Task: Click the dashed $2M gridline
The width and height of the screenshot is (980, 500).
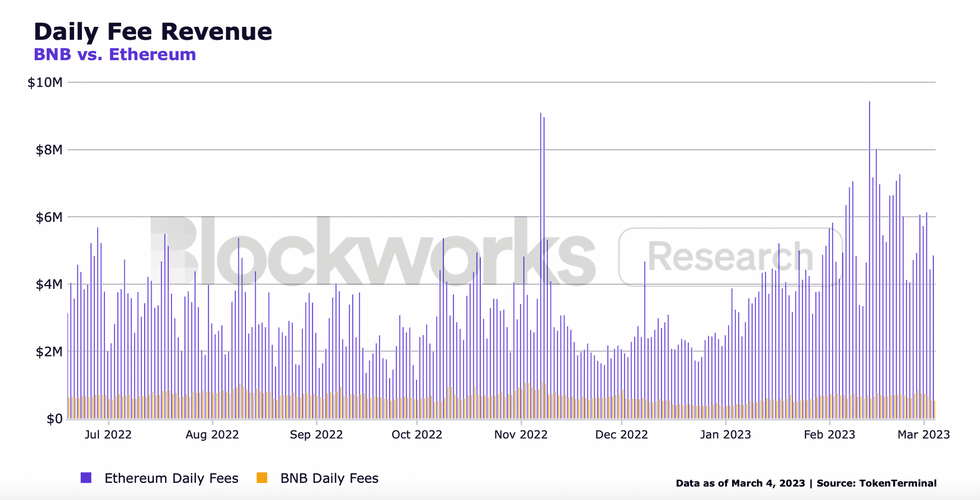Action: click(490, 351)
